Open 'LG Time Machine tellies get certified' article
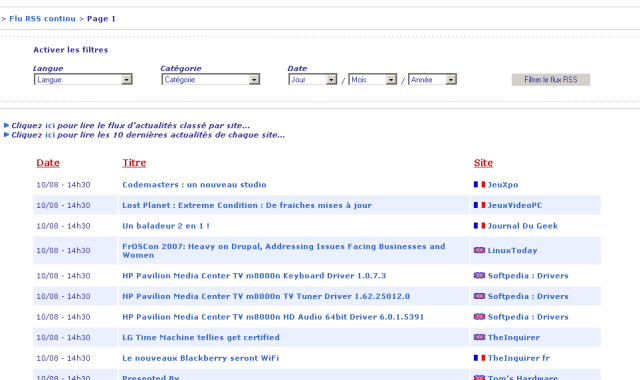The image size is (640, 380). (x=201, y=338)
